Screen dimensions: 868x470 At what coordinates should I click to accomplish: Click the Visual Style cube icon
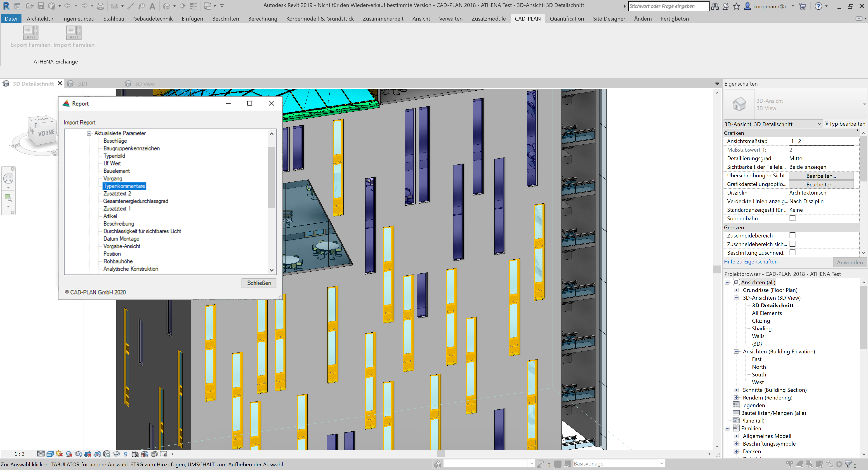coord(50,454)
